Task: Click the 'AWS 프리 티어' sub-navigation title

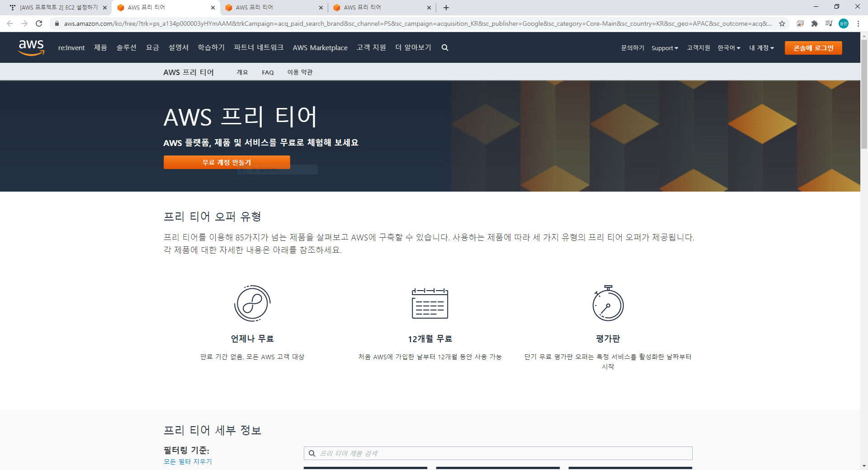Action: (x=189, y=72)
